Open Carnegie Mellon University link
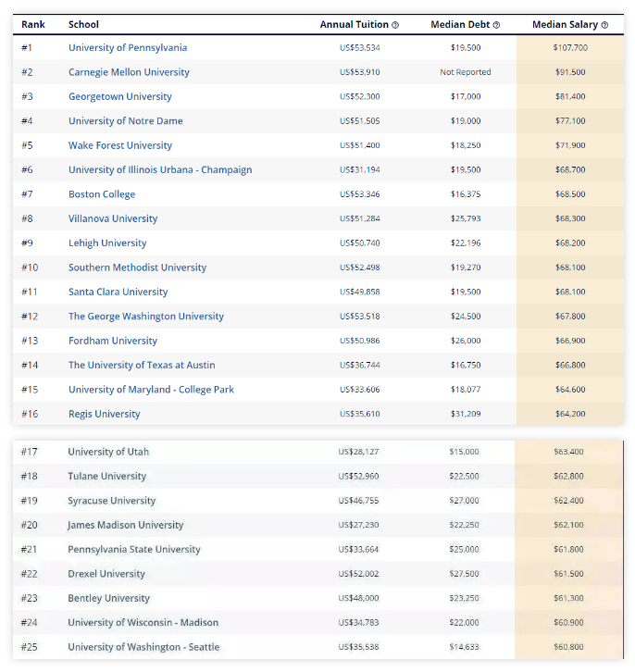 (129, 72)
